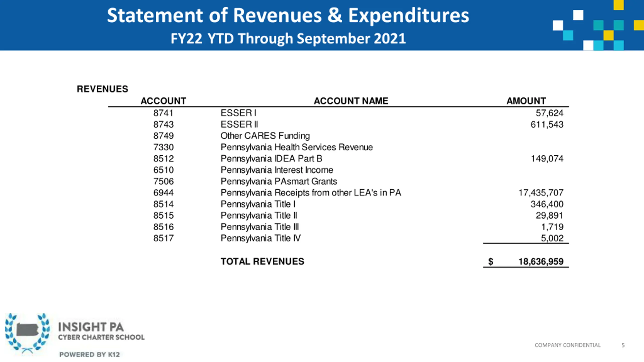Click the ACCOUNT column header
This screenshot has width=644, height=362.
click(163, 101)
